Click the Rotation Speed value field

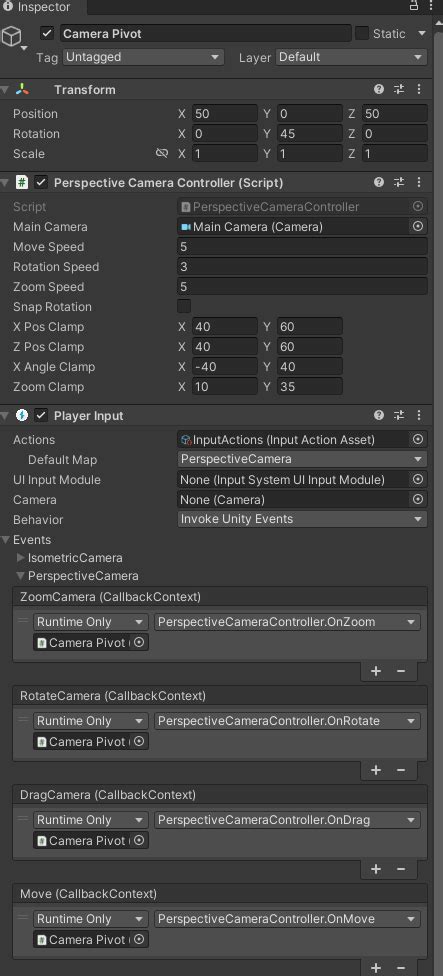point(302,267)
